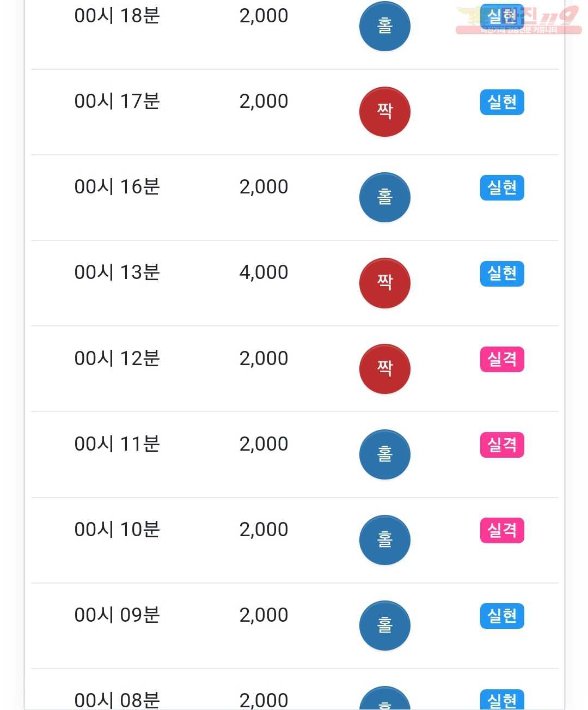The image size is (588, 710).
Task: Select the 4,000 amount value
Action: [x=264, y=272]
